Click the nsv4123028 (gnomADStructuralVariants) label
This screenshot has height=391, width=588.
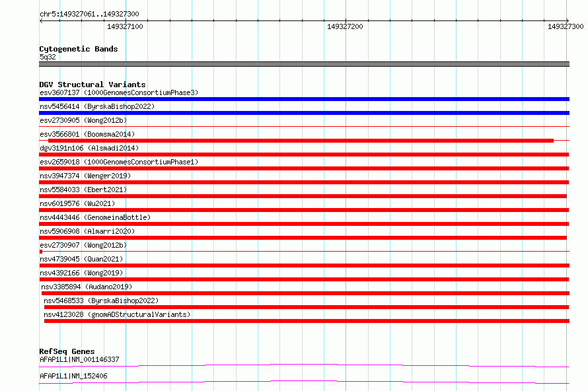117,314
